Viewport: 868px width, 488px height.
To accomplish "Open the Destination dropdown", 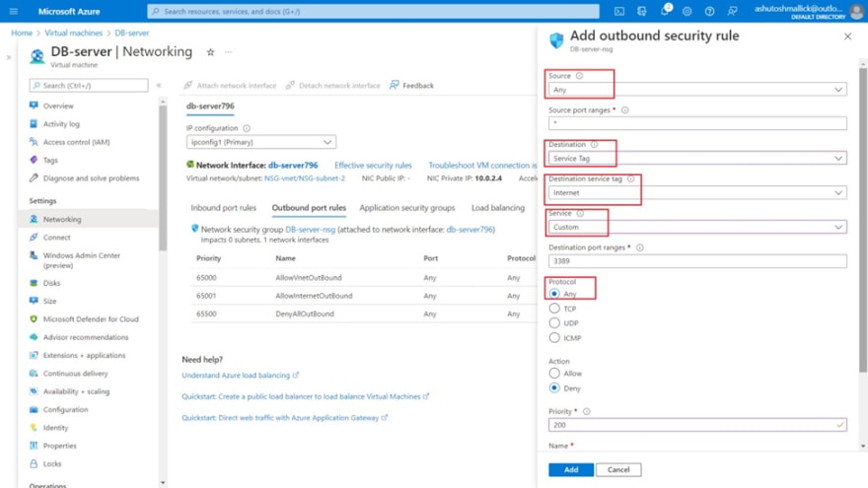I will coord(697,159).
